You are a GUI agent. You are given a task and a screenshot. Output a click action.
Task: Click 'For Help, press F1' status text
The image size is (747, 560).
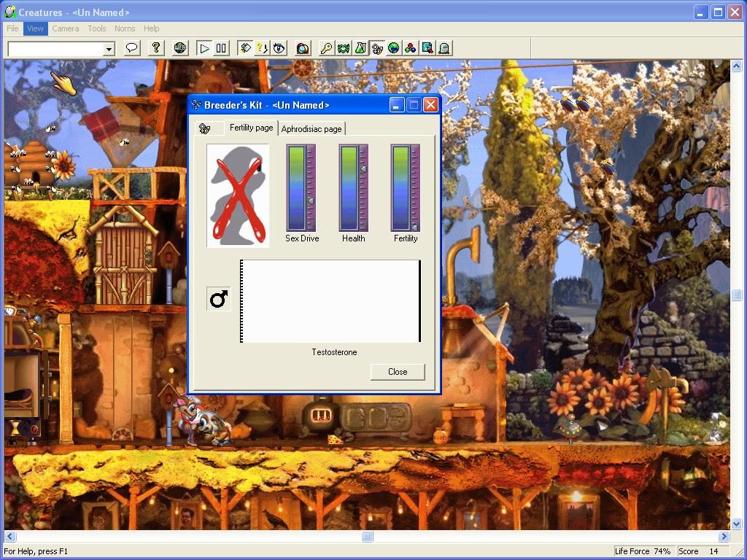36,551
